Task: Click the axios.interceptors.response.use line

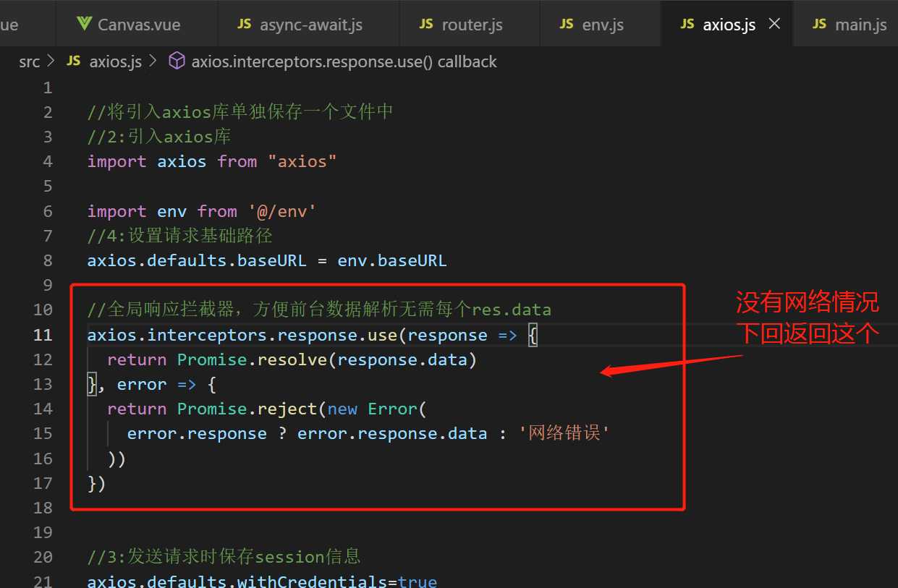Action: point(313,335)
